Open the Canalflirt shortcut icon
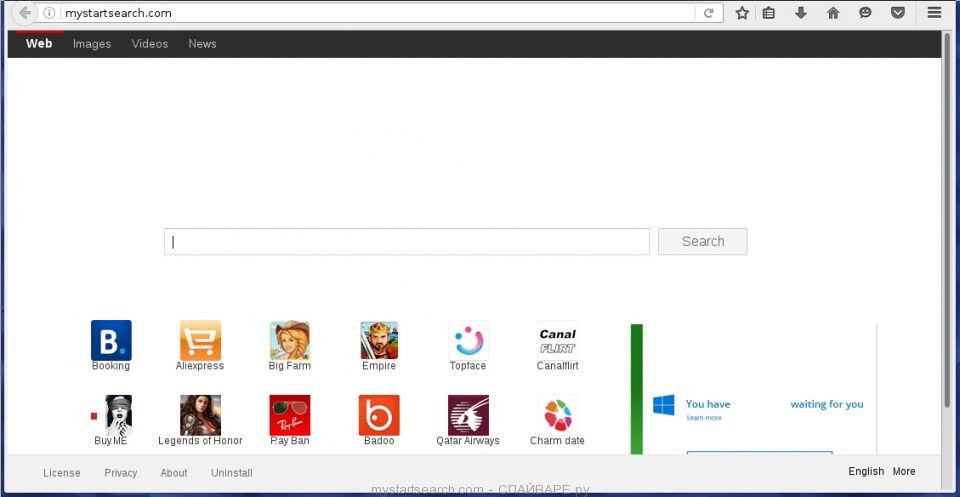The image size is (960, 497). (x=558, y=340)
